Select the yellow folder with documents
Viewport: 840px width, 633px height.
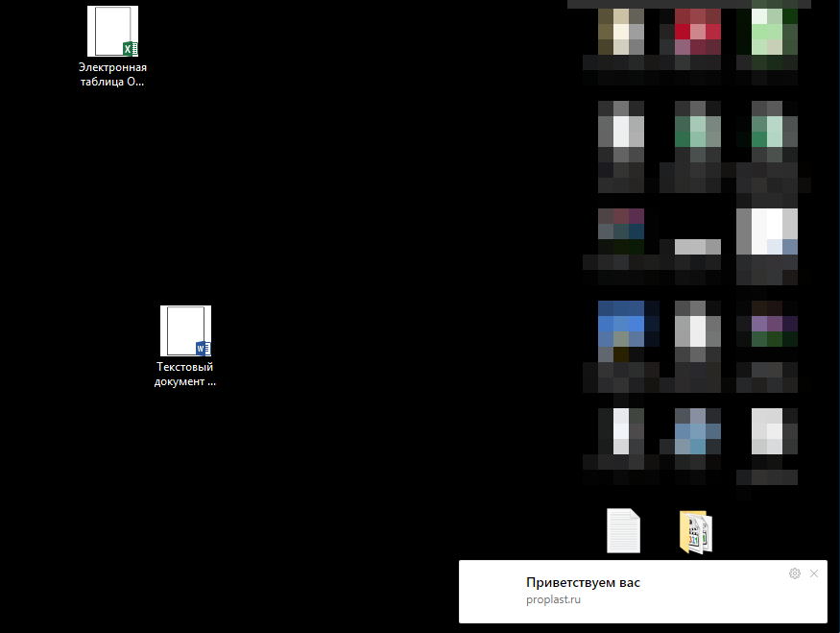point(696,532)
